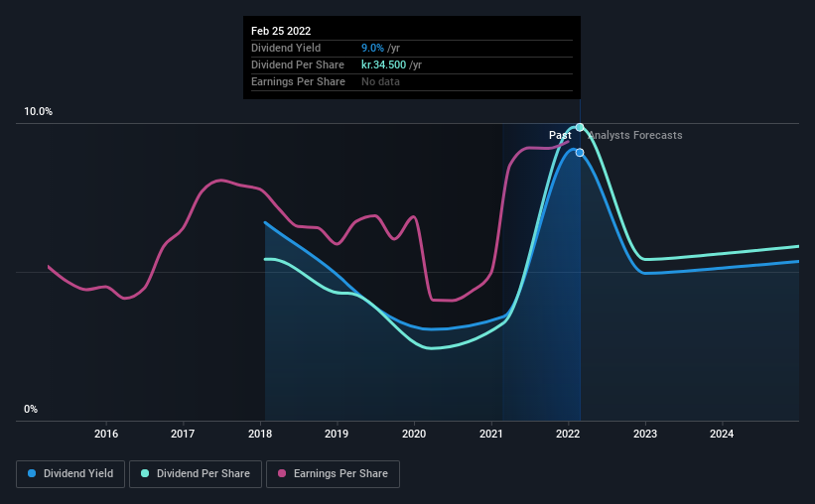The height and width of the screenshot is (504, 815).
Task: Click the Past label on chart
Action: tap(560, 135)
